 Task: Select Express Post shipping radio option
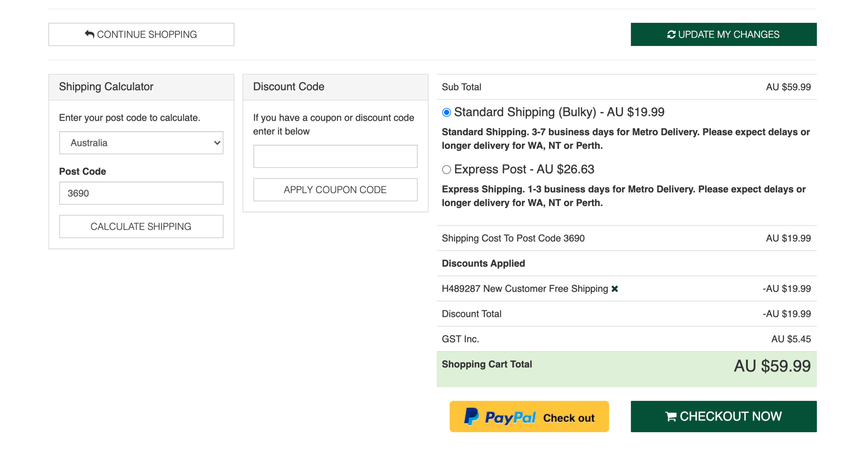tap(446, 169)
